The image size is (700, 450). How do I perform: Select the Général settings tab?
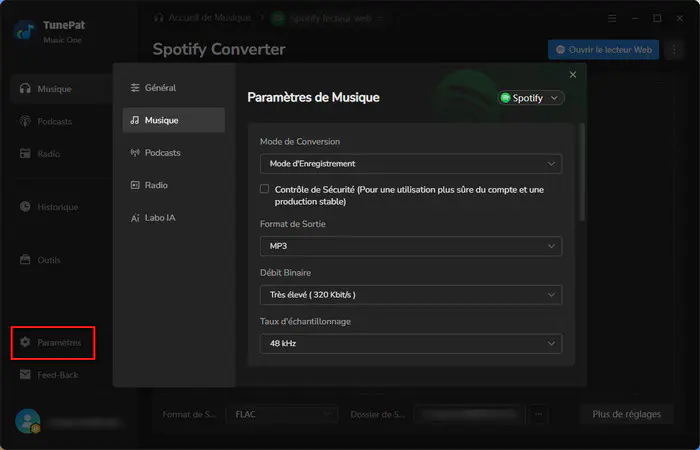pos(174,88)
